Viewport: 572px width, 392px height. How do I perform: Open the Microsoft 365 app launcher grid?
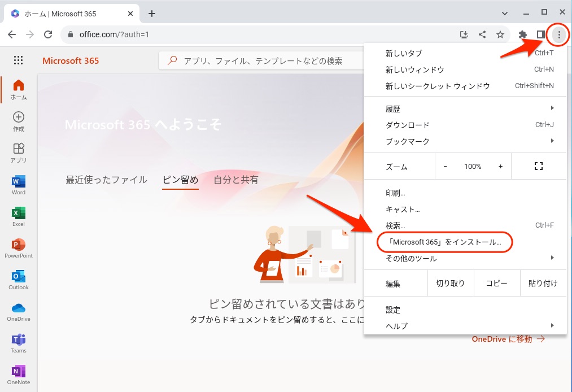tap(18, 60)
